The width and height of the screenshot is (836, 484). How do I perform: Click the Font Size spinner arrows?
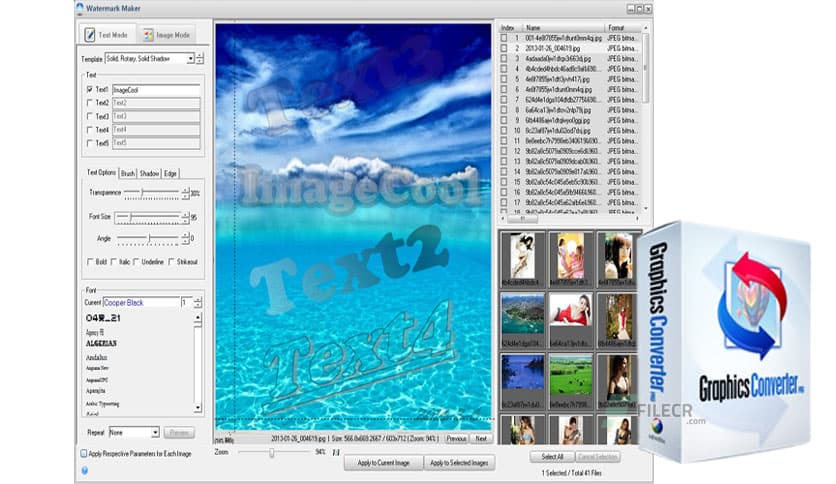pyautogui.click(x=186, y=217)
